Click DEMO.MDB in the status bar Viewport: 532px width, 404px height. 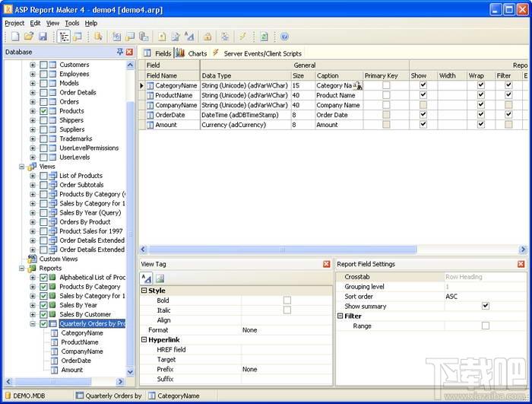pyautogui.click(x=29, y=396)
